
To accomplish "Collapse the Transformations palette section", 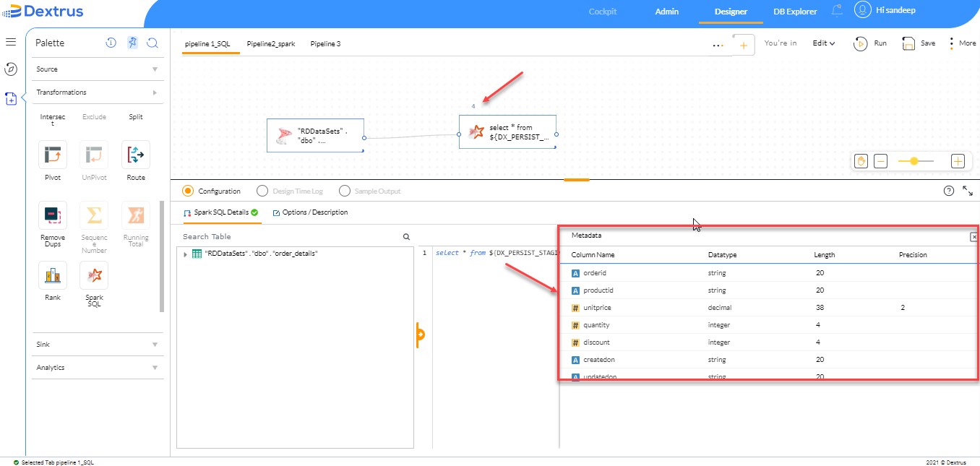I will (98, 92).
